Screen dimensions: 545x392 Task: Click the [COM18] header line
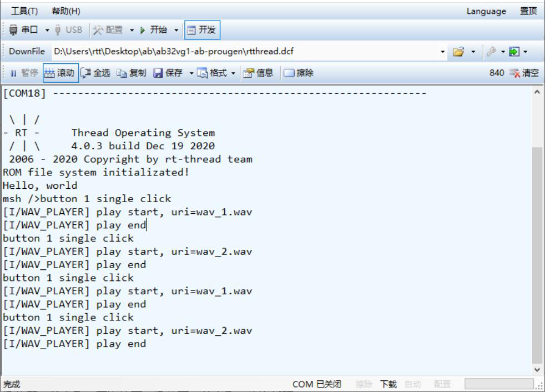point(214,93)
